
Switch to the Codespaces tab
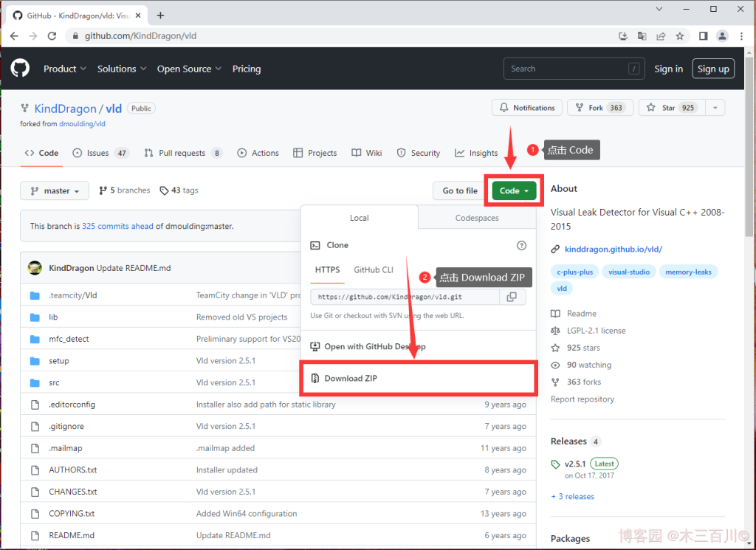(476, 219)
